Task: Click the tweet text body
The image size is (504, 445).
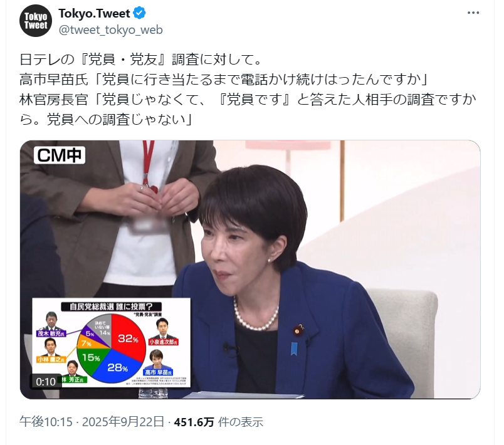Action: coord(248,90)
